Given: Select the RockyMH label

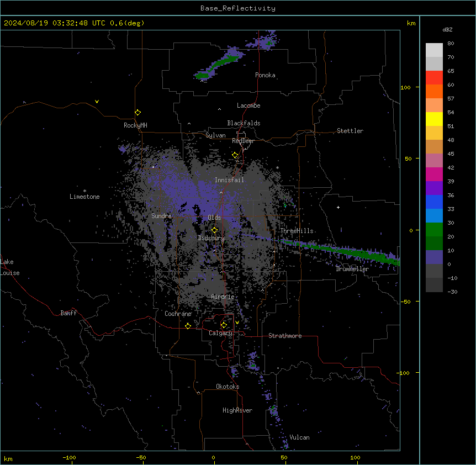Looking at the screenshot, I should click(135, 125).
